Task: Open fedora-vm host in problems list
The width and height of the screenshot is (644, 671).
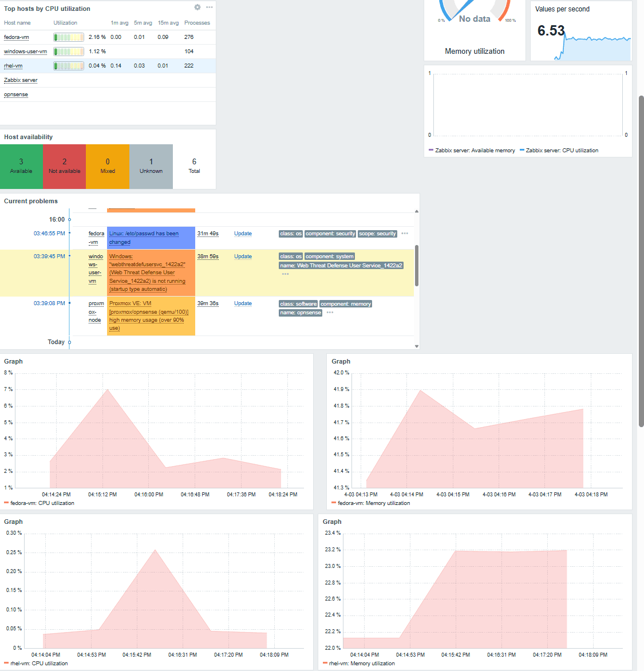Action: coord(96,238)
